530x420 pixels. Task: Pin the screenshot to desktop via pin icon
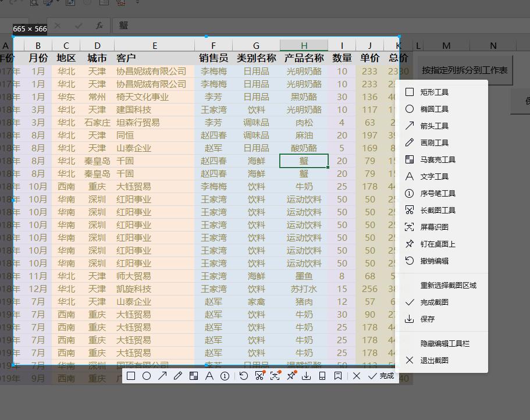click(x=290, y=376)
